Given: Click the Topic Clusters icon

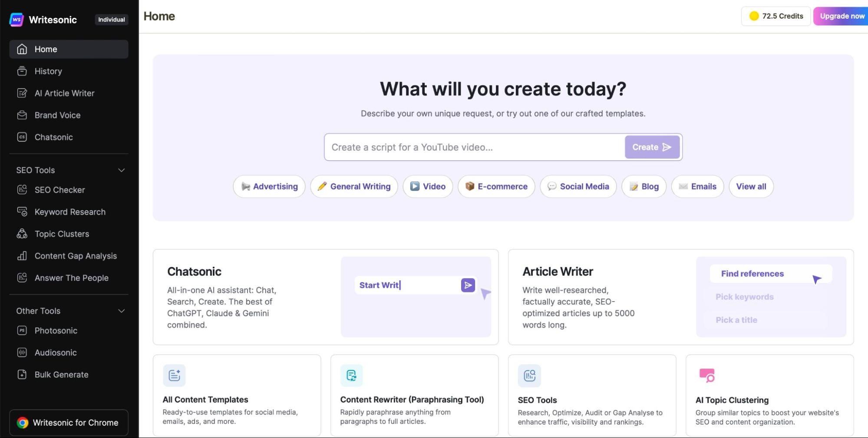Looking at the screenshot, I should point(22,234).
